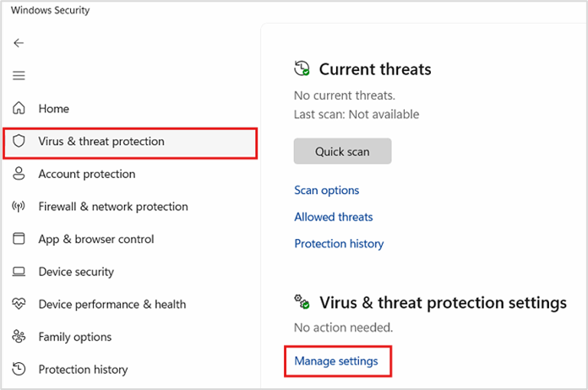
Task: Click the shield icon for virus protection
Action: [x=19, y=141]
